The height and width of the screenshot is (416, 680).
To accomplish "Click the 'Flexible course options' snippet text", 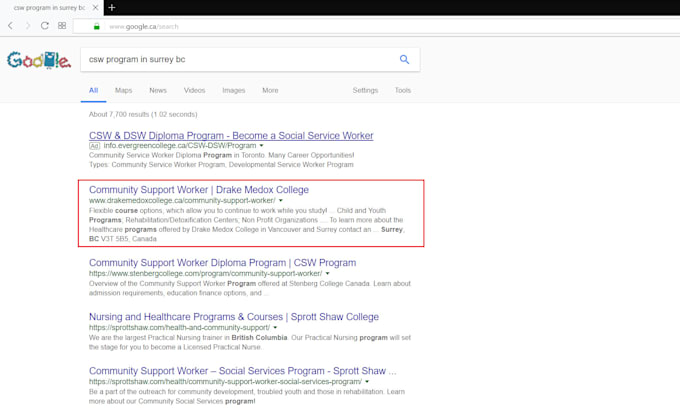I will tap(247, 224).
